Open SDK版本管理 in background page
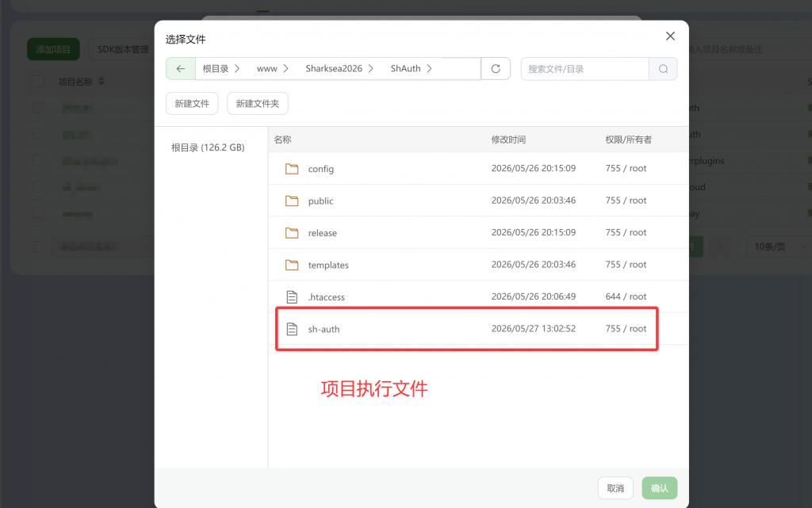Image resolution: width=812 pixels, height=508 pixels. tap(123, 49)
